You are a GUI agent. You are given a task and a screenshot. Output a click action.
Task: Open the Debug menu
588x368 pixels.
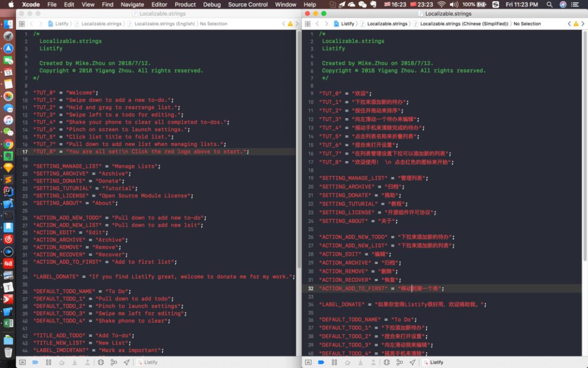tap(212, 4)
